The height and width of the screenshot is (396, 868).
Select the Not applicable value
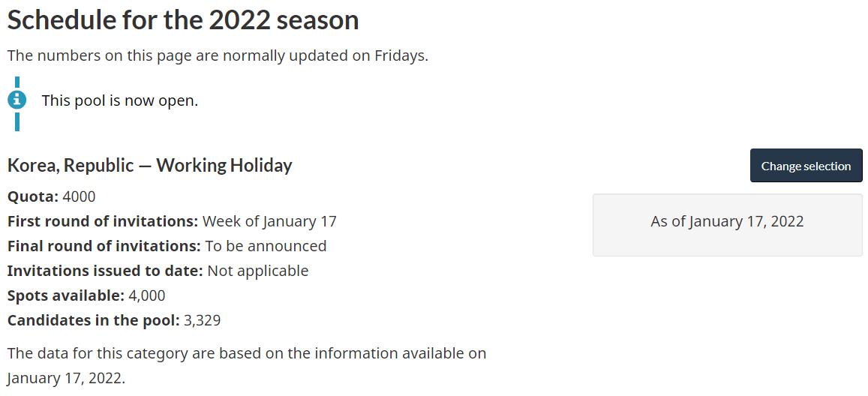click(258, 271)
